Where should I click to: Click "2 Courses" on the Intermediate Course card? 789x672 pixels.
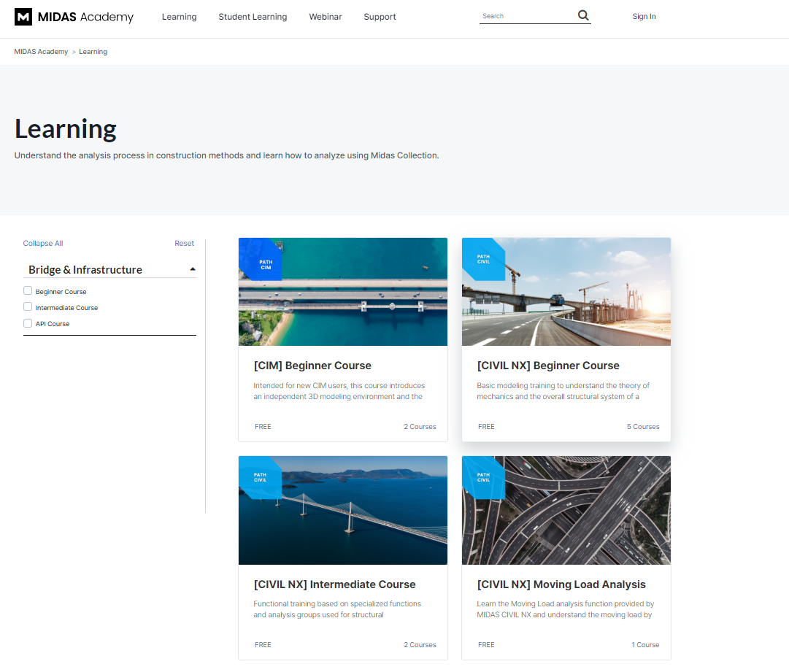tap(420, 645)
